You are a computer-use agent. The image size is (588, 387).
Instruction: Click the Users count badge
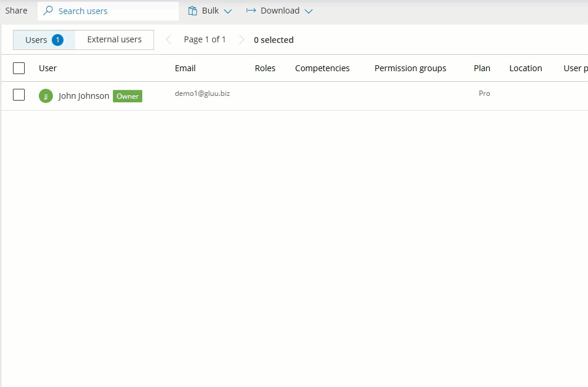point(58,40)
